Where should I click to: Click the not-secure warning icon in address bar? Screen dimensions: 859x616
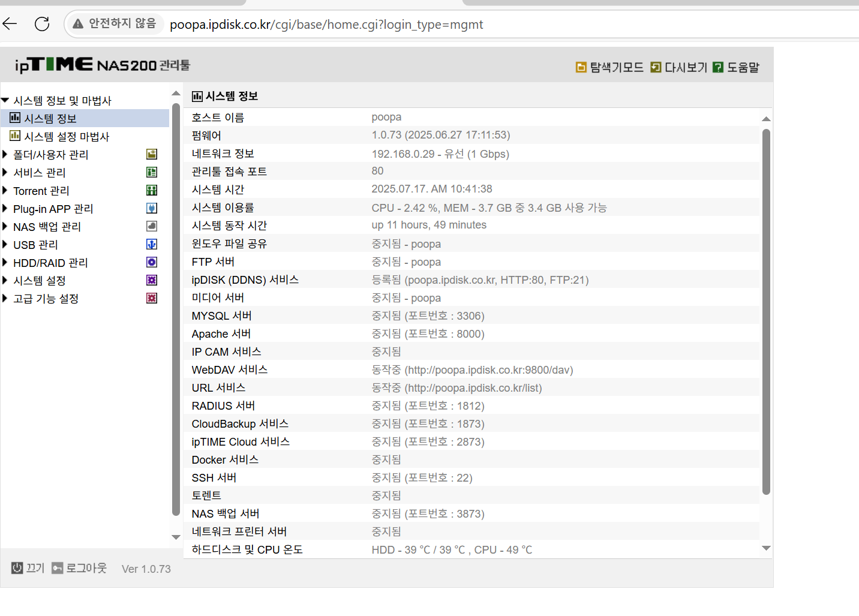pos(78,24)
